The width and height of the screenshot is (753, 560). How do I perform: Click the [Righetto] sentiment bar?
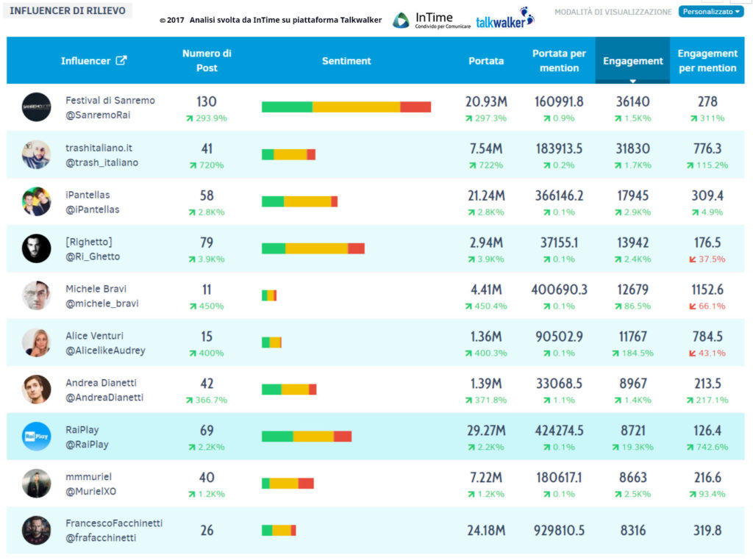[313, 248]
